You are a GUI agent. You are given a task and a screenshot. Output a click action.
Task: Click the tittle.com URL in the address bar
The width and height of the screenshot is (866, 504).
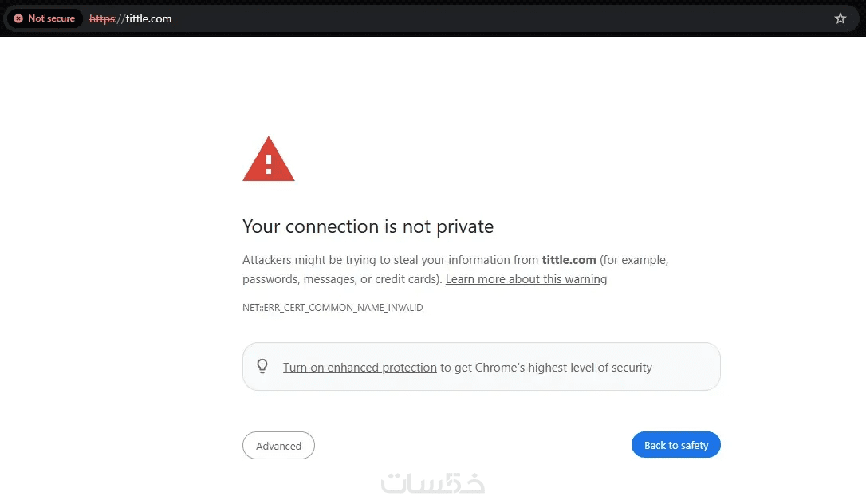tap(148, 18)
